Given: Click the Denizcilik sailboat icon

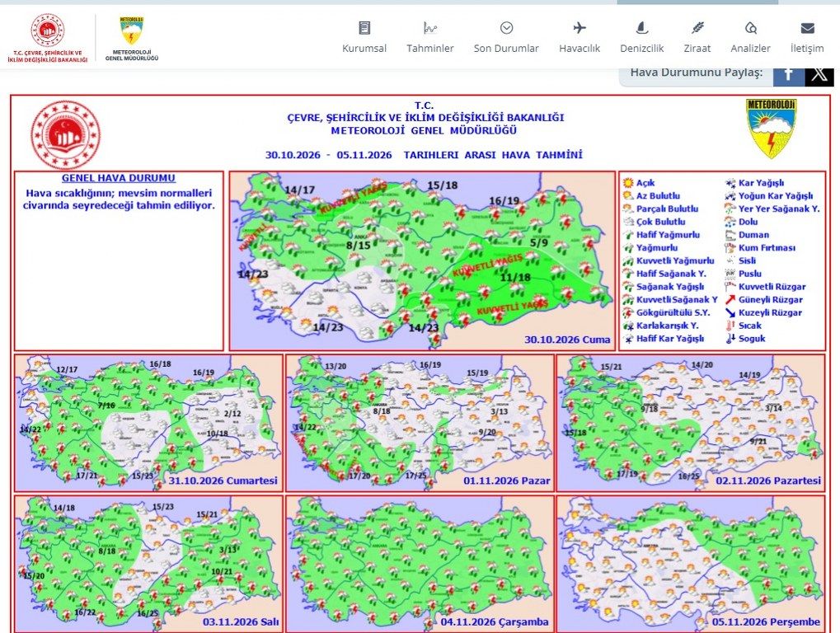Looking at the screenshot, I should (x=642, y=28).
